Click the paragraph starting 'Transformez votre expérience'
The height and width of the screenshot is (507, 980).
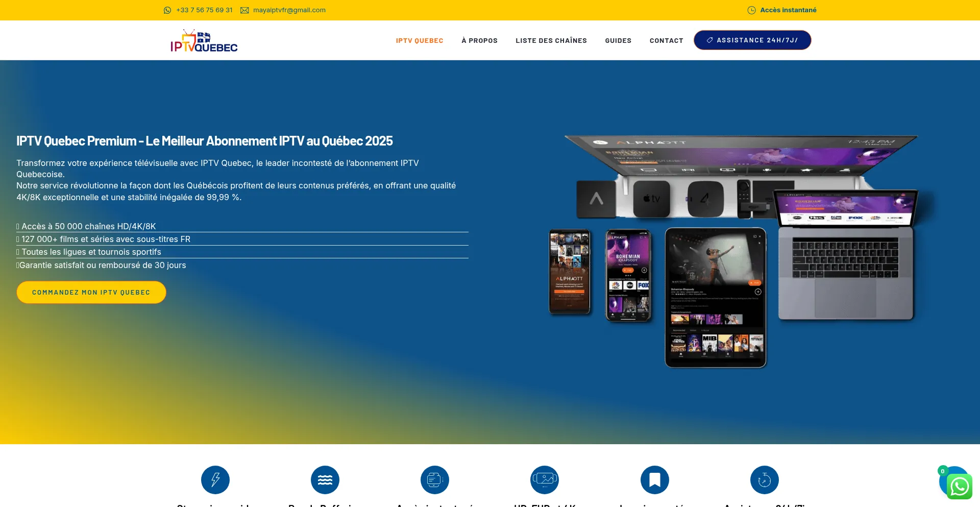pyautogui.click(x=217, y=168)
